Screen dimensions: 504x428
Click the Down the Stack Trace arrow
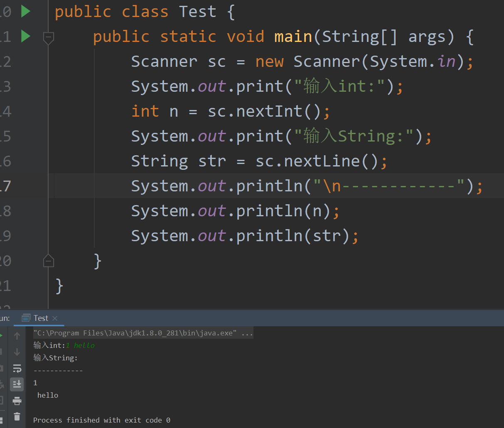pos(17,352)
